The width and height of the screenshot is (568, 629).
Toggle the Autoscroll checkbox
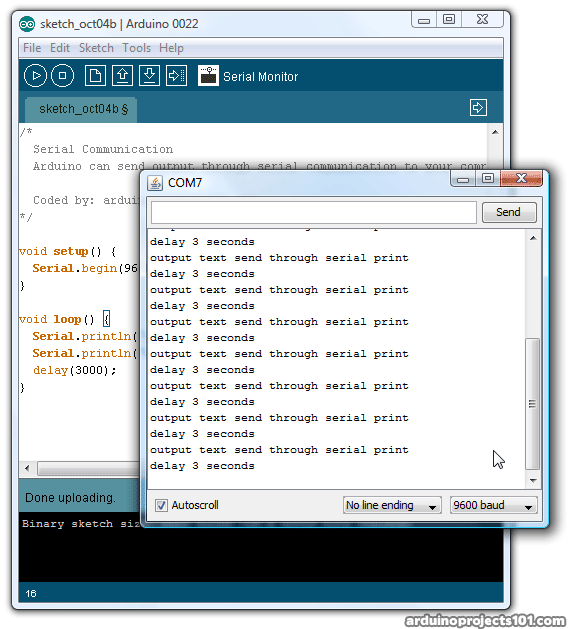pos(161,505)
